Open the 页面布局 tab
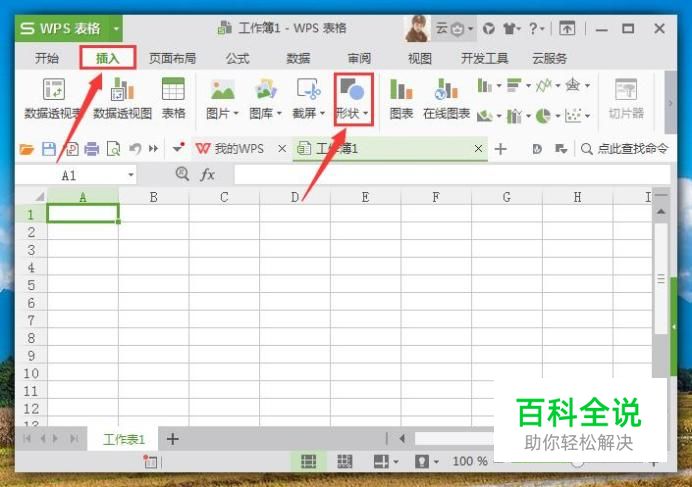 tap(172, 58)
